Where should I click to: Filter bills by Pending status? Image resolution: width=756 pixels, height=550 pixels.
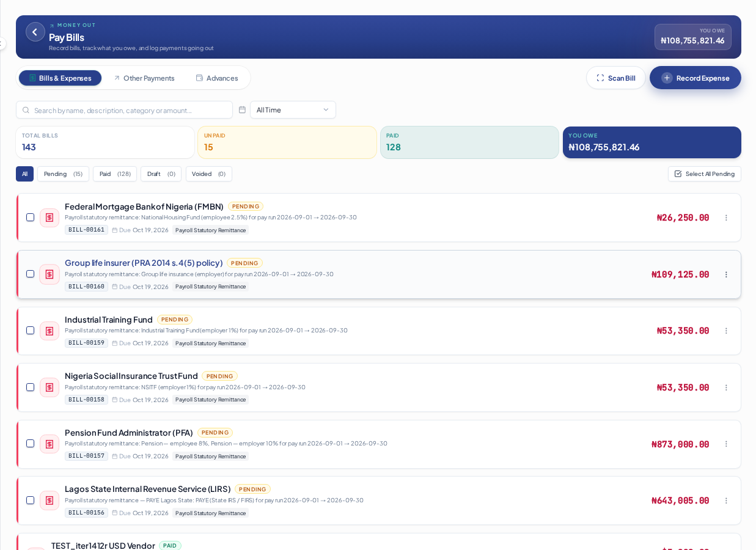tap(63, 174)
